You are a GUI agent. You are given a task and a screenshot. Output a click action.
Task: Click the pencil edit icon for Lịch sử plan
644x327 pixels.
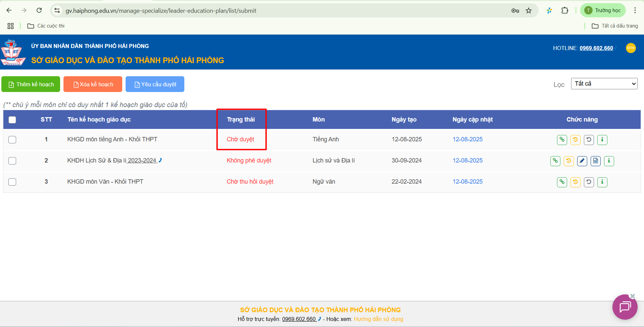582,161
